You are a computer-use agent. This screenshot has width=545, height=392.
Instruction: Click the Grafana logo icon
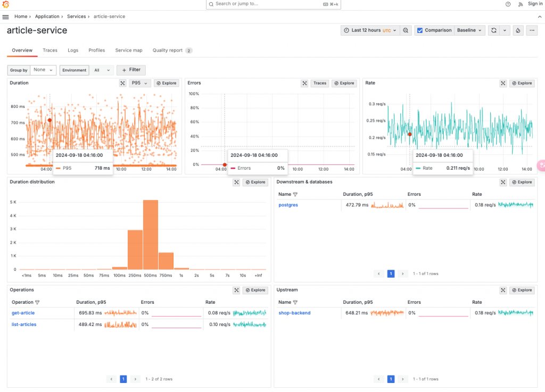[5, 4]
